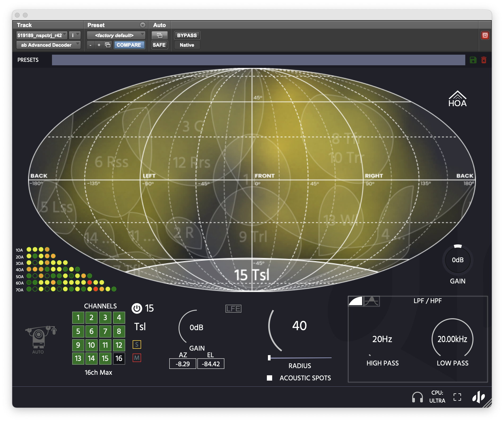Click the red trash delete preset icon
Image resolution: width=504 pixels, height=422 pixels.
click(484, 60)
